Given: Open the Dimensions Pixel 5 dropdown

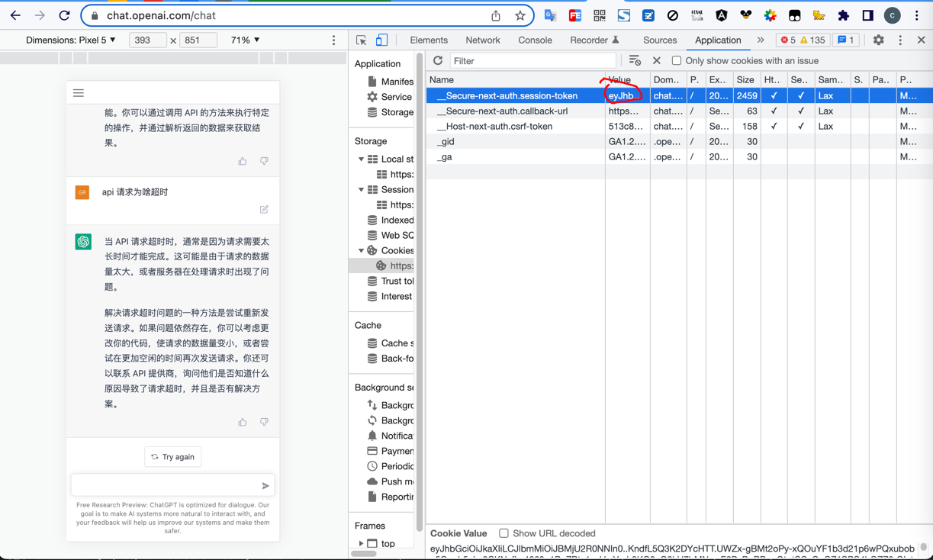Looking at the screenshot, I should click(x=71, y=40).
